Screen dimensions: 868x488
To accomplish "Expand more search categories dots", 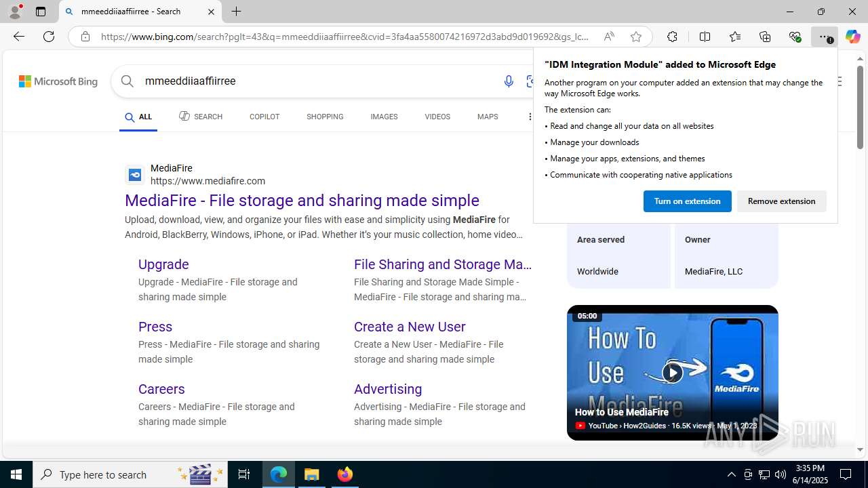I will 530,117.
